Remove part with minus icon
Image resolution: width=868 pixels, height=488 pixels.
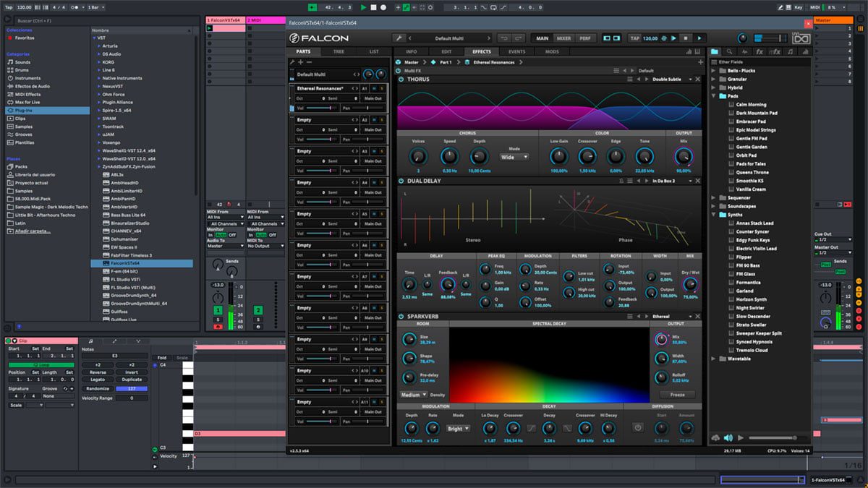(309, 62)
